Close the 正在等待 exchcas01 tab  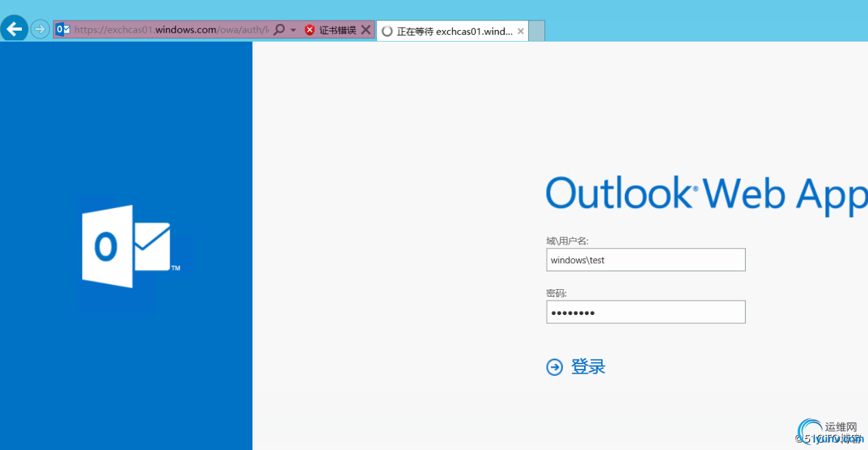click(x=521, y=31)
